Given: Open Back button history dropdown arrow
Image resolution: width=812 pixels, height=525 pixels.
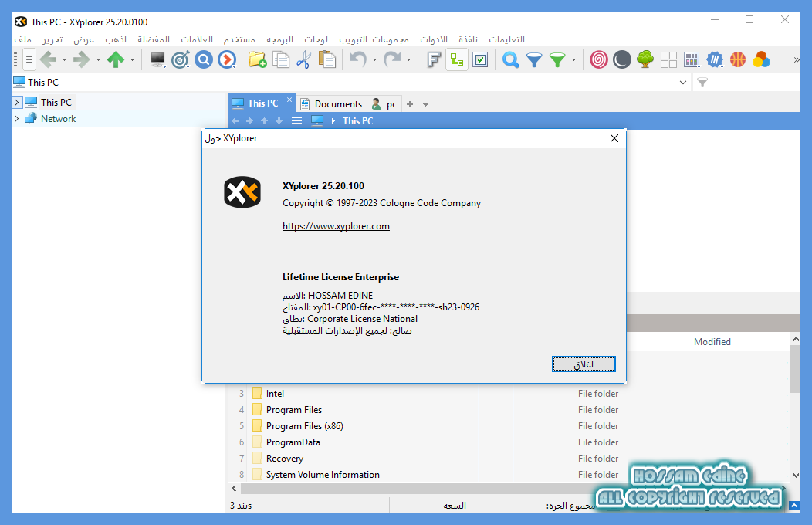Looking at the screenshot, I should pyautogui.click(x=64, y=60).
